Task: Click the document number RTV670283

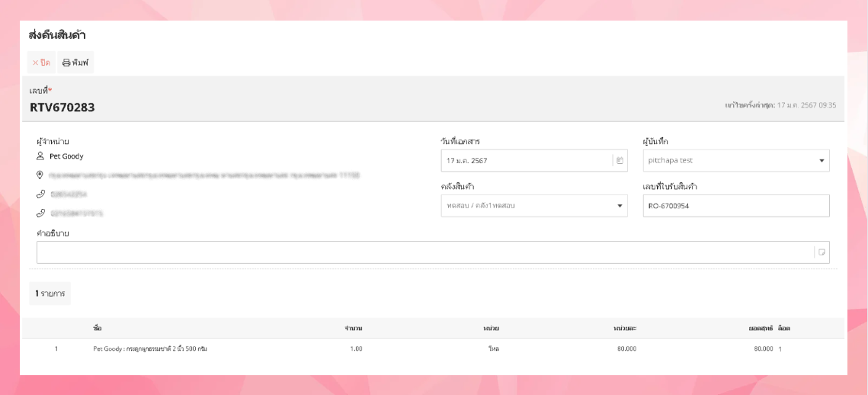Action: [62, 108]
